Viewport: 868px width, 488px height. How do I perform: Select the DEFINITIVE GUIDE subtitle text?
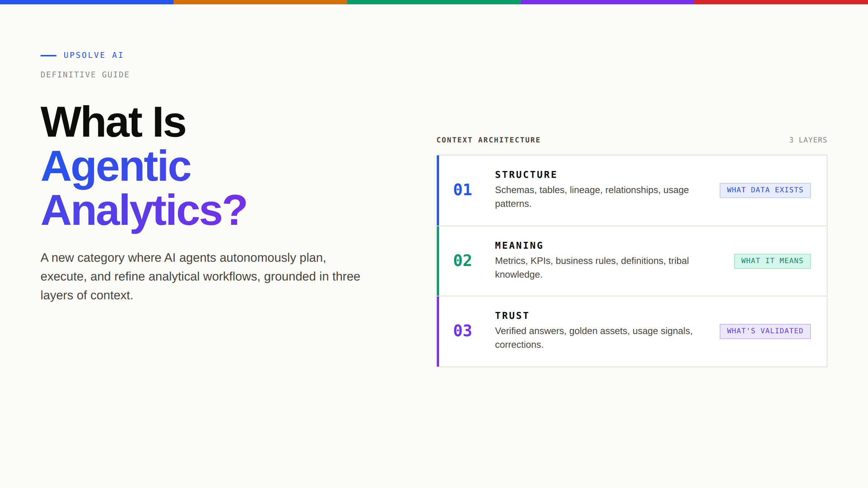click(x=85, y=75)
